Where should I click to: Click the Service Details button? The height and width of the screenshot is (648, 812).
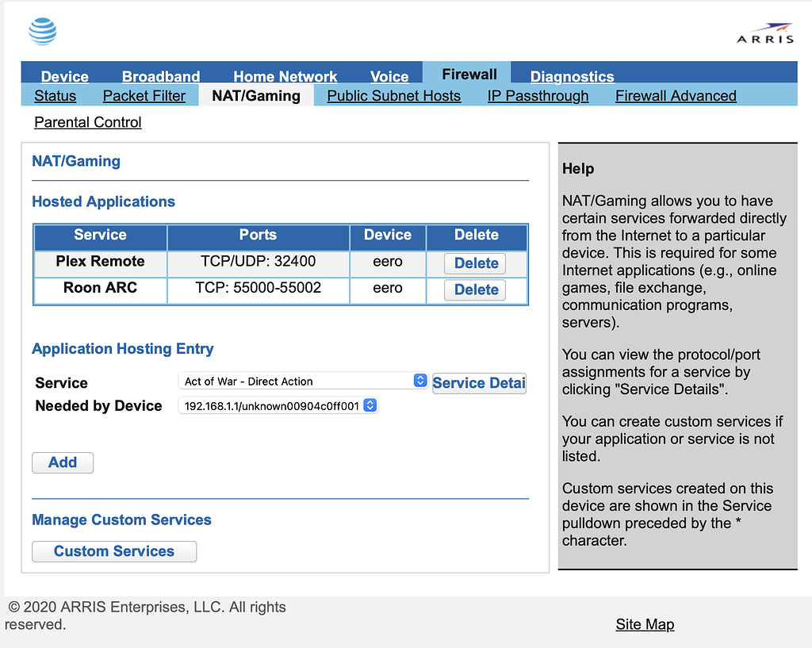(x=479, y=383)
